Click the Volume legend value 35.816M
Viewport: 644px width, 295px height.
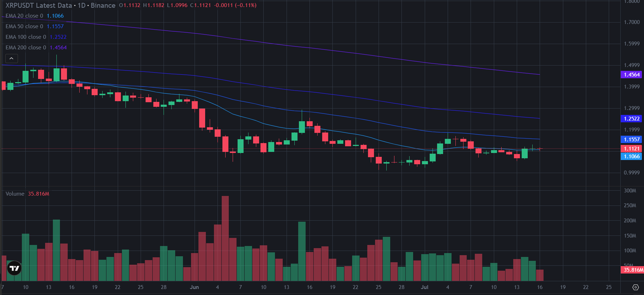point(39,194)
